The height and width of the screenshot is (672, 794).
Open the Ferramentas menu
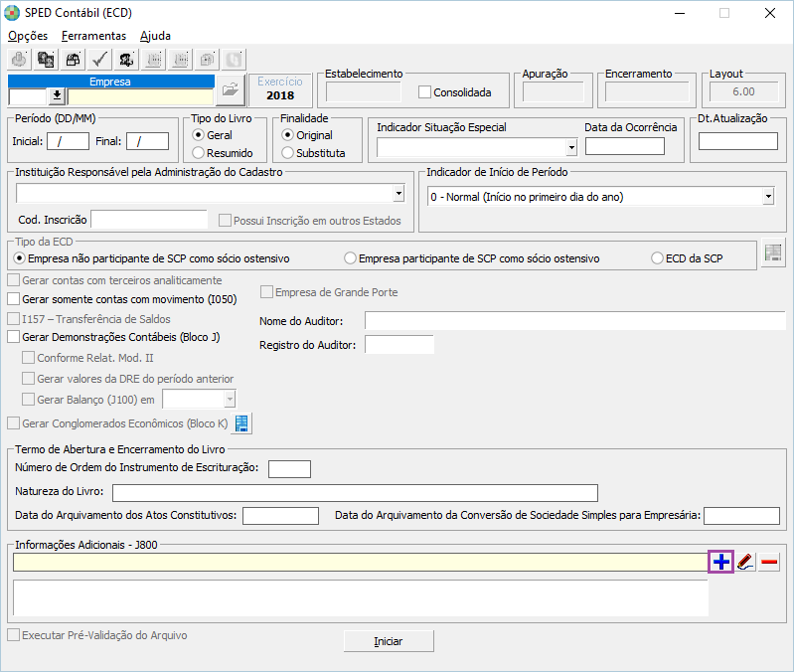[x=93, y=36]
